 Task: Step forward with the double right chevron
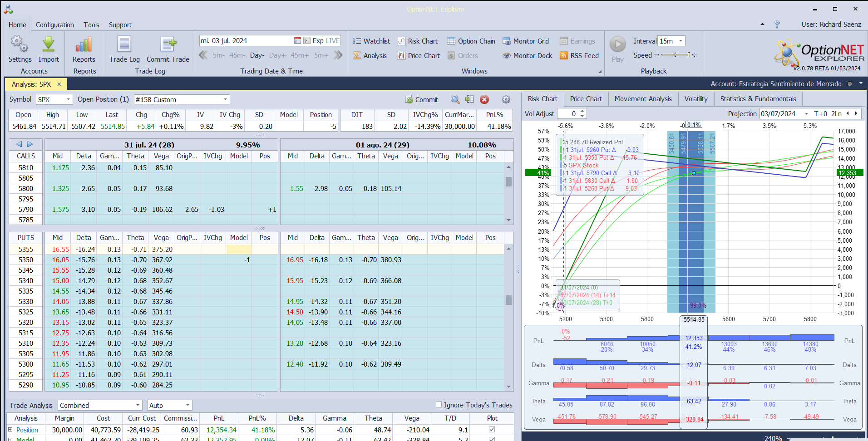[x=338, y=55]
